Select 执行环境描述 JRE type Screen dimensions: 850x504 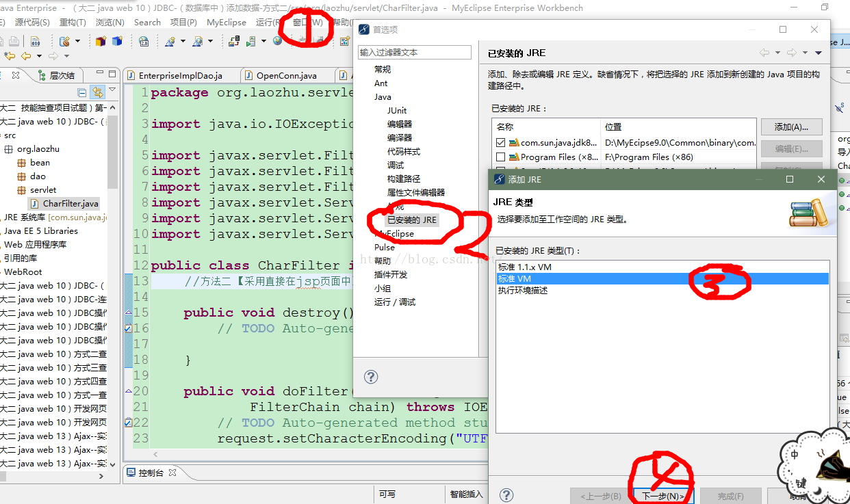[662, 290]
